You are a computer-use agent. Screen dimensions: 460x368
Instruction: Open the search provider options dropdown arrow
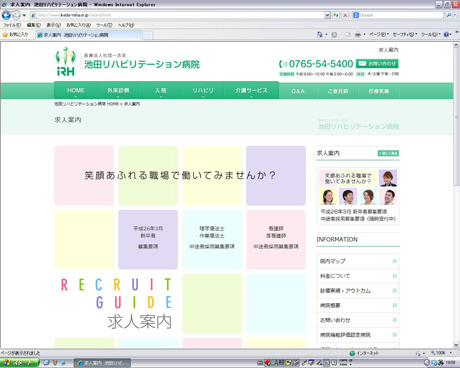(x=456, y=15)
